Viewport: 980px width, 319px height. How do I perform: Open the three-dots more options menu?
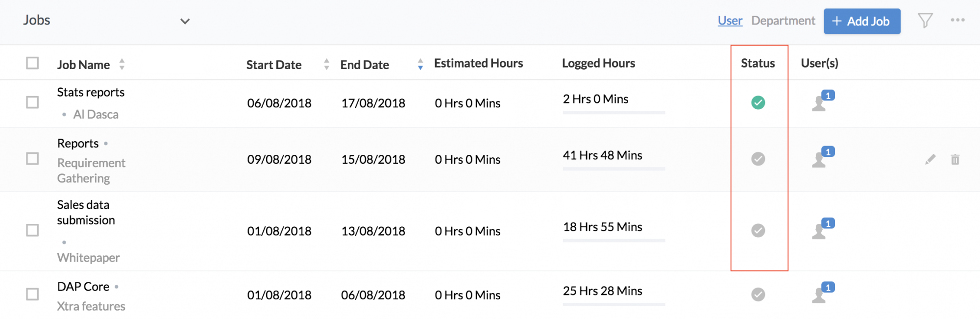(x=957, y=20)
